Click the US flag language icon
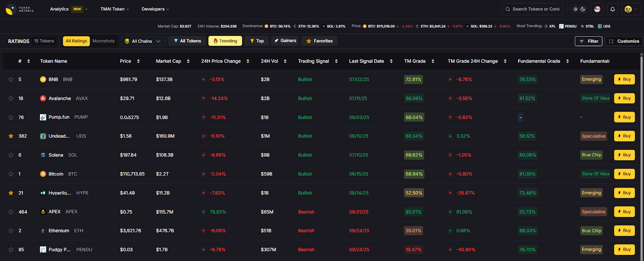The height and width of the screenshot is (261, 644). click(x=597, y=9)
